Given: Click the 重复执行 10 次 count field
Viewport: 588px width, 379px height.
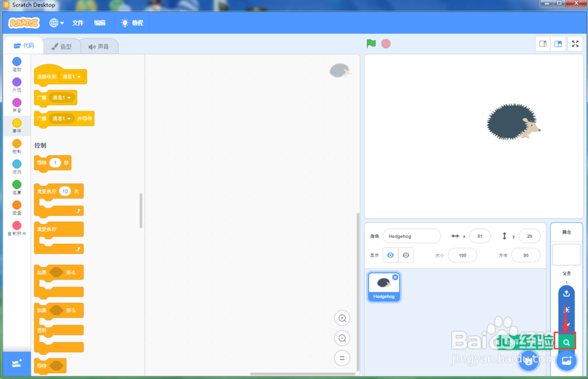Looking at the screenshot, I should point(65,191).
